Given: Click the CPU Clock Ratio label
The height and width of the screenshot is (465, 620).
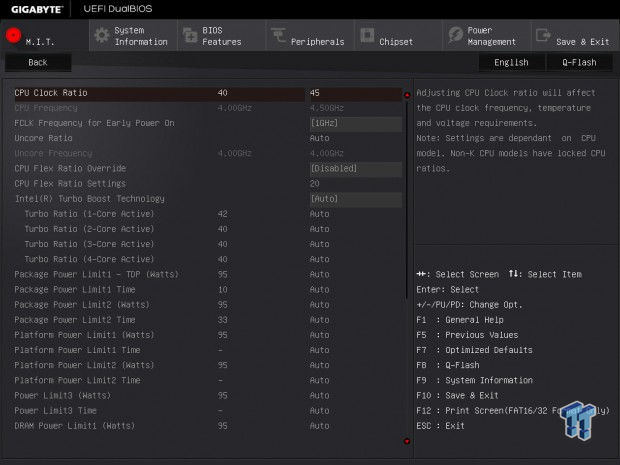Looking at the screenshot, I should coord(51,93).
